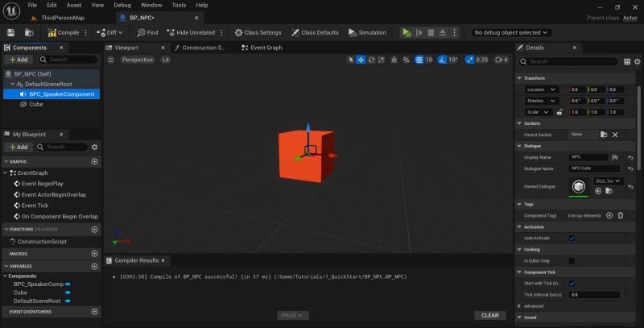Click the Dialogue Name input field
The width and height of the screenshot is (644, 328).
pyautogui.click(x=594, y=168)
